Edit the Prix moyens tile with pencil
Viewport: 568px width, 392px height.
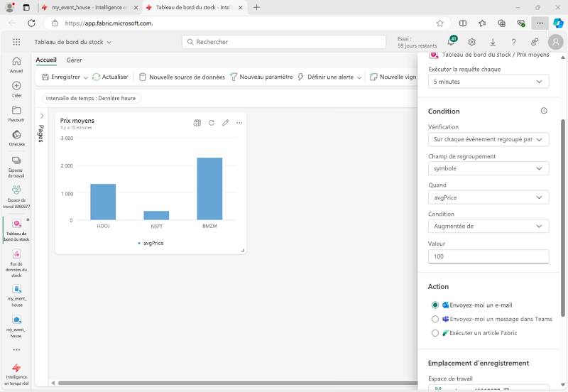point(225,123)
